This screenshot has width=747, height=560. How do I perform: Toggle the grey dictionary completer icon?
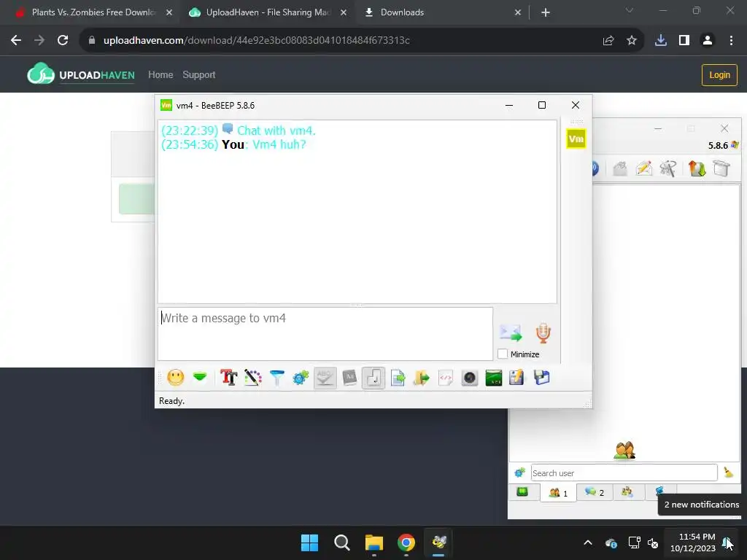point(349,378)
